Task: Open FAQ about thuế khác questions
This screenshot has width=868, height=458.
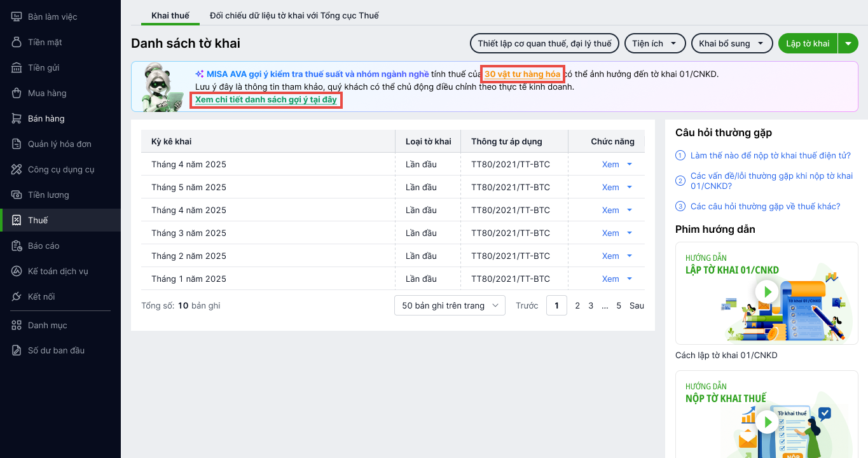Action: pos(766,206)
